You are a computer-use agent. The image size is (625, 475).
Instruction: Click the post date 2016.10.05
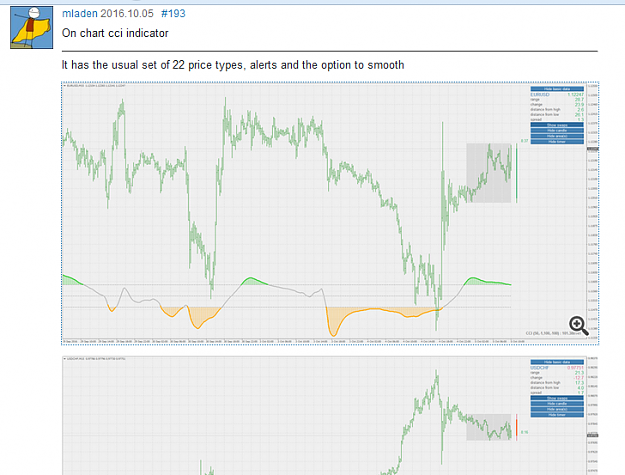pyautogui.click(x=127, y=14)
